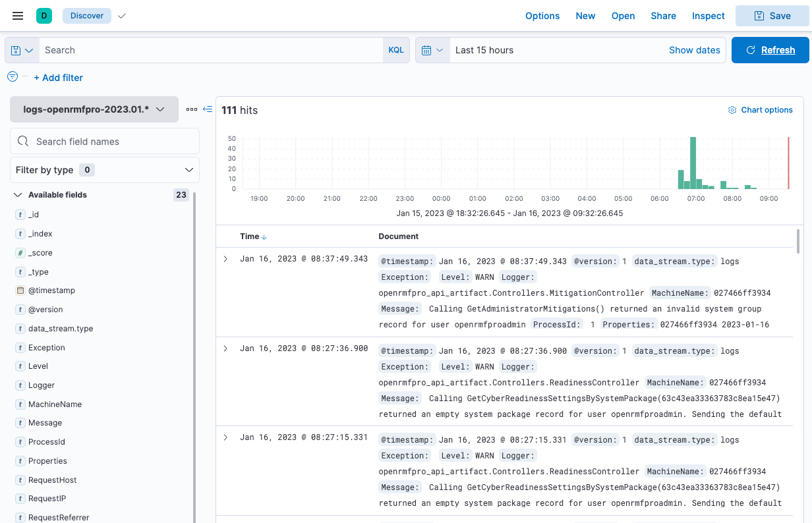Click the Chart options gear icon
The image size is (812, 523).
(x=732, y=110)
